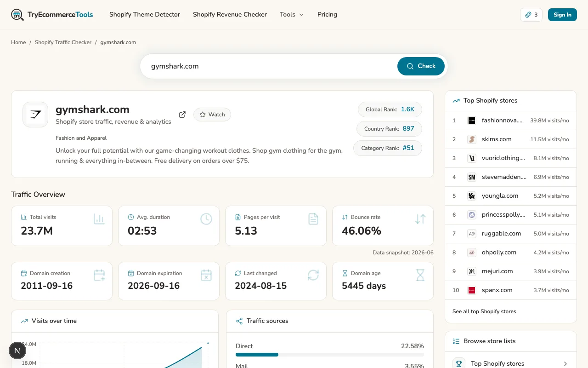Click the 2024-08-15 last changed date

point(261,286)
